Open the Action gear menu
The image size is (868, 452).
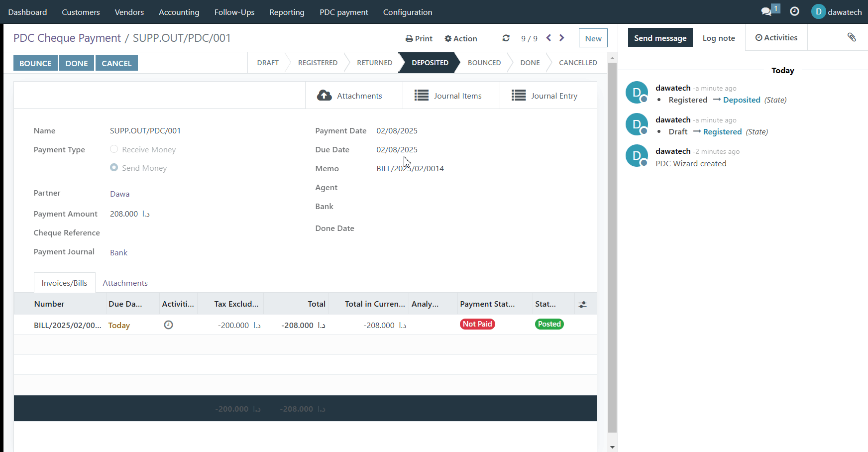[x=461, y=38]
